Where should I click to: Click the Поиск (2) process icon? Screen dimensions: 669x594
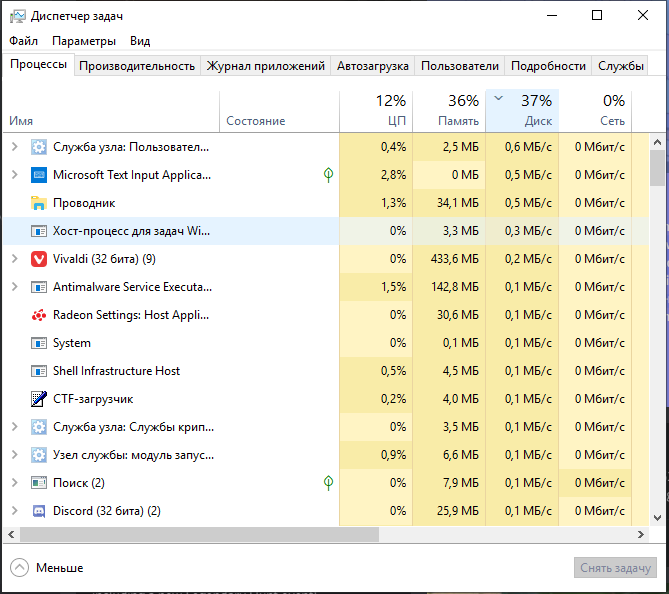[x=39, y=483]
